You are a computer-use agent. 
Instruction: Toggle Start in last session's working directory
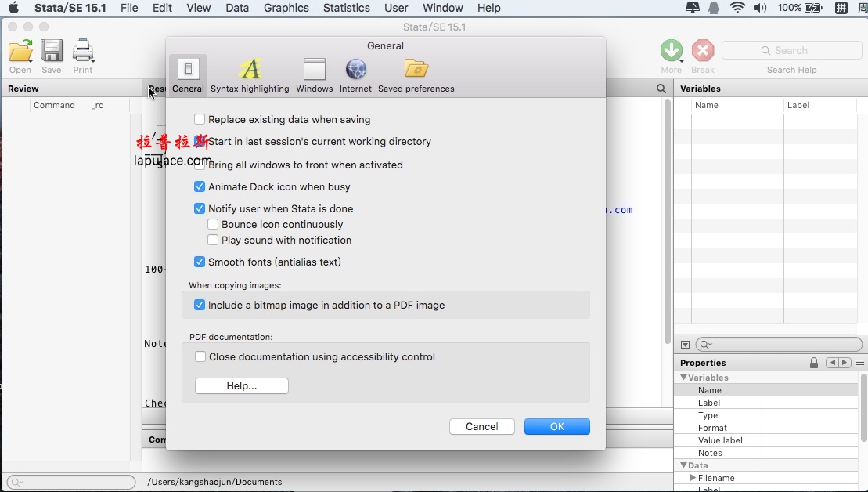pyautogui.click(x=200, y=141)
